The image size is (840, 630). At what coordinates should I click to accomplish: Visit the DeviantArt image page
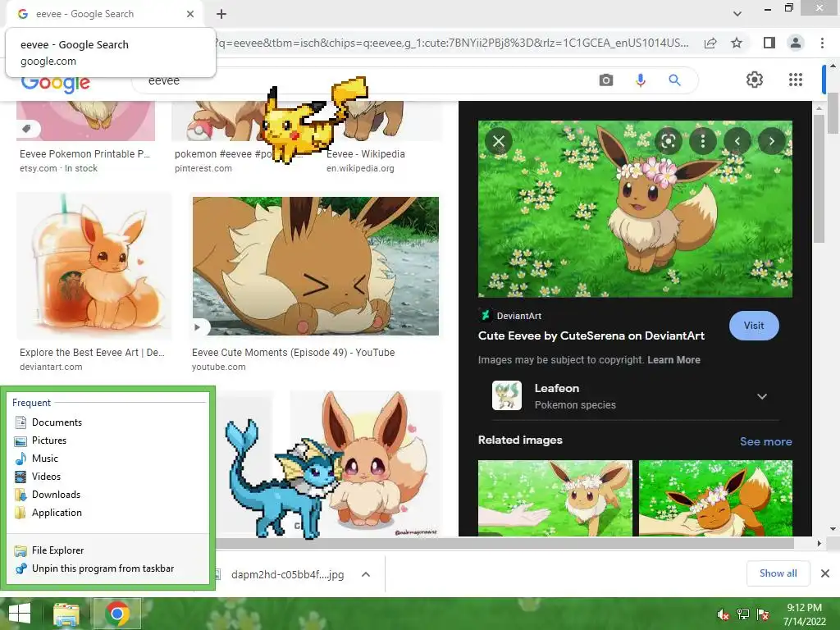[x=754, y=326]
